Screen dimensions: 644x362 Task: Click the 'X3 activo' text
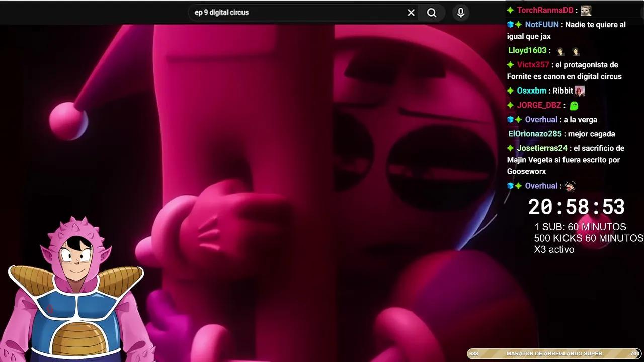[554, 249]
